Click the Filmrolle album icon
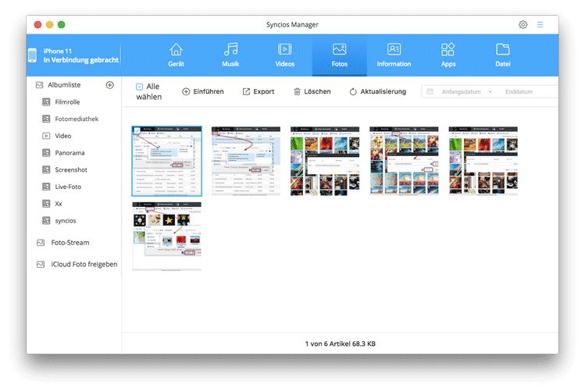Screen dimensions: 585x392 pyautogui.click(x=46, y=102)
